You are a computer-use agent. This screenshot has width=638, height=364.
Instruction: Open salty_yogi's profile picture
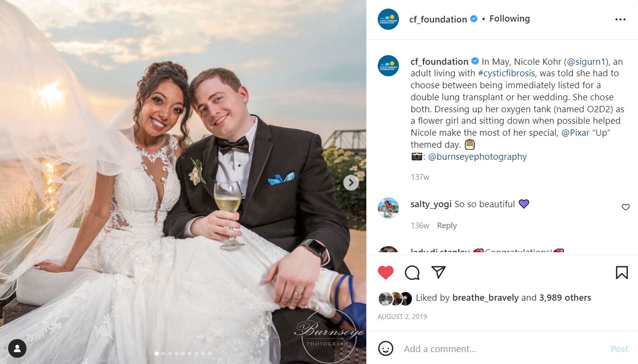388,208
